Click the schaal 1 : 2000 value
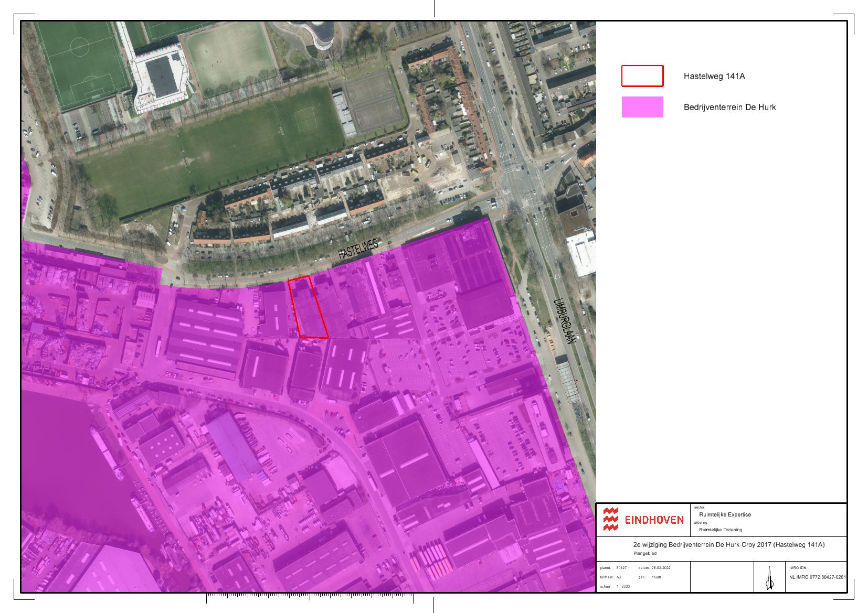 (623, 586)
